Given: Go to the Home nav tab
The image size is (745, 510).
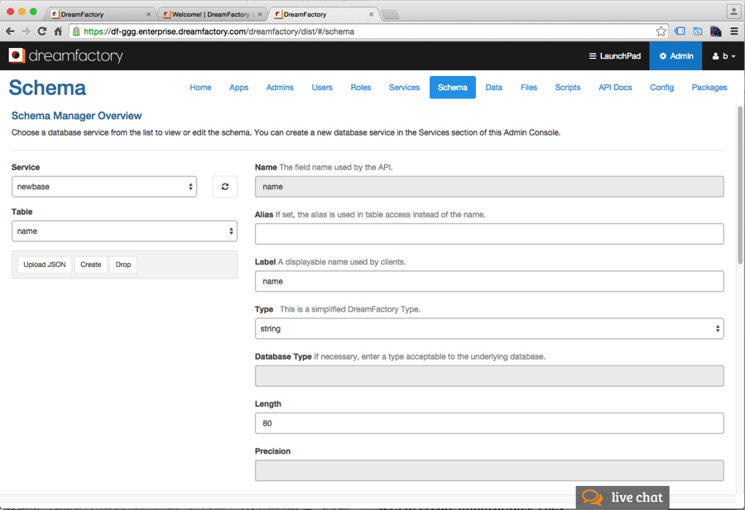Looking at the screenshot, I should [201, 87].
